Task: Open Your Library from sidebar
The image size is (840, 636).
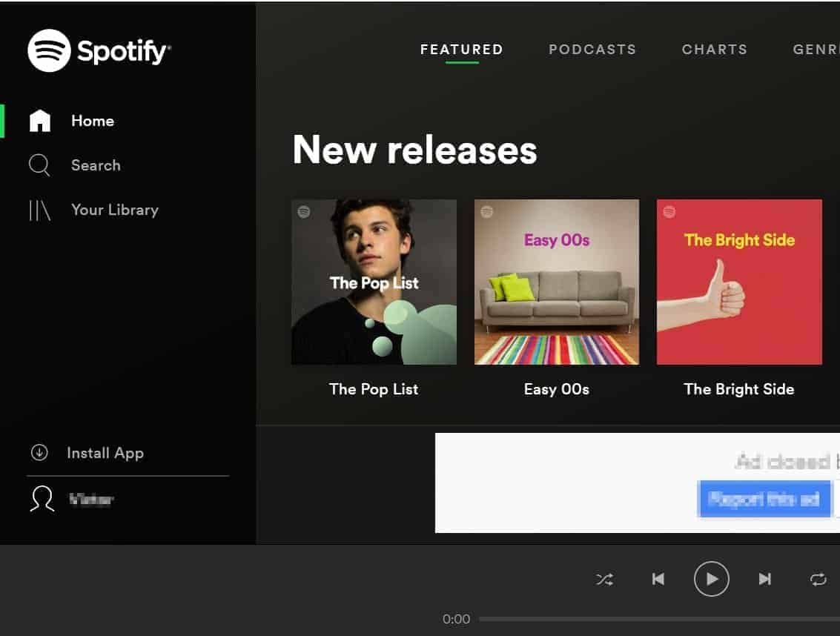Action: (x=115, y=210)
